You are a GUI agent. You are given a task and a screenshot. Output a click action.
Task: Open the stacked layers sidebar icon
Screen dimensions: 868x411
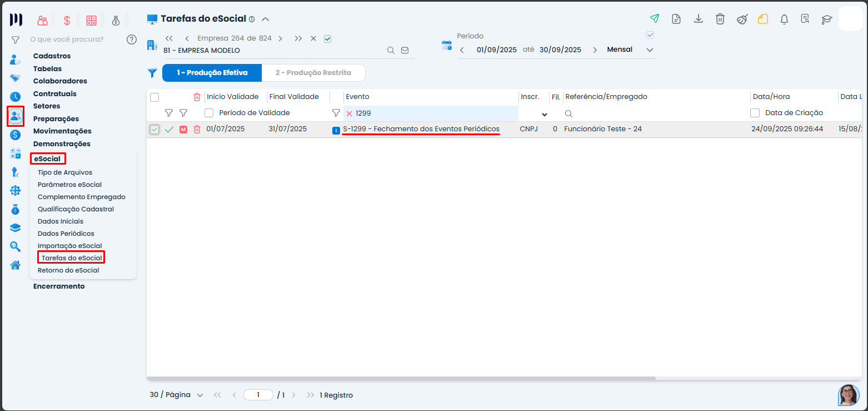[15, 227]
